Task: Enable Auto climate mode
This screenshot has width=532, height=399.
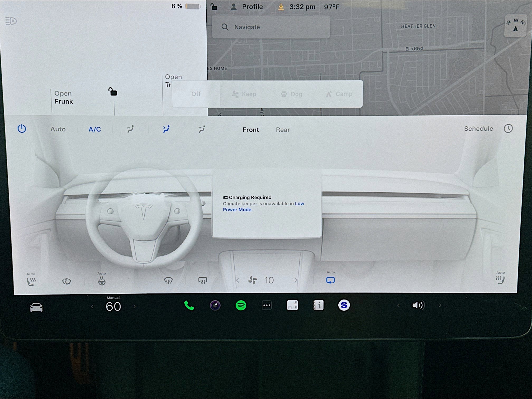Action: (x=58, y=129)
